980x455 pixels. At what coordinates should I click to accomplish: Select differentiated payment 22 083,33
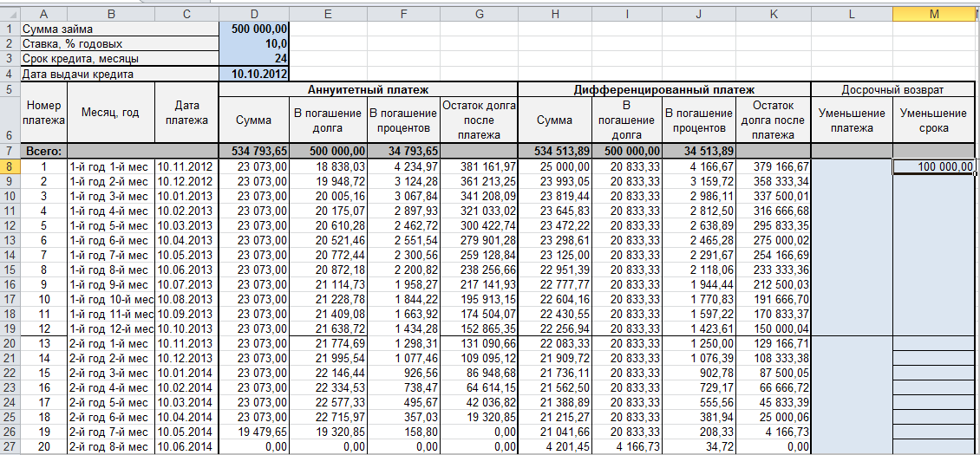[x=555, y=343]
